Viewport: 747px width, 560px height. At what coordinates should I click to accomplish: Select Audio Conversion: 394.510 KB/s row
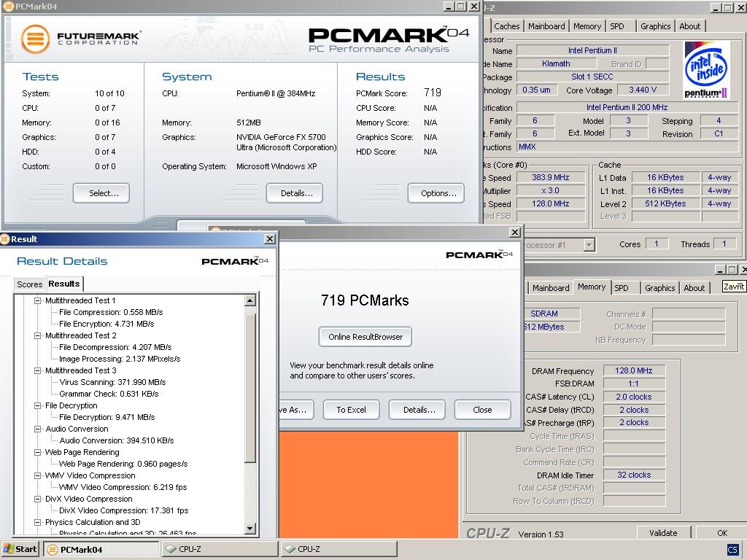point(116,440)
